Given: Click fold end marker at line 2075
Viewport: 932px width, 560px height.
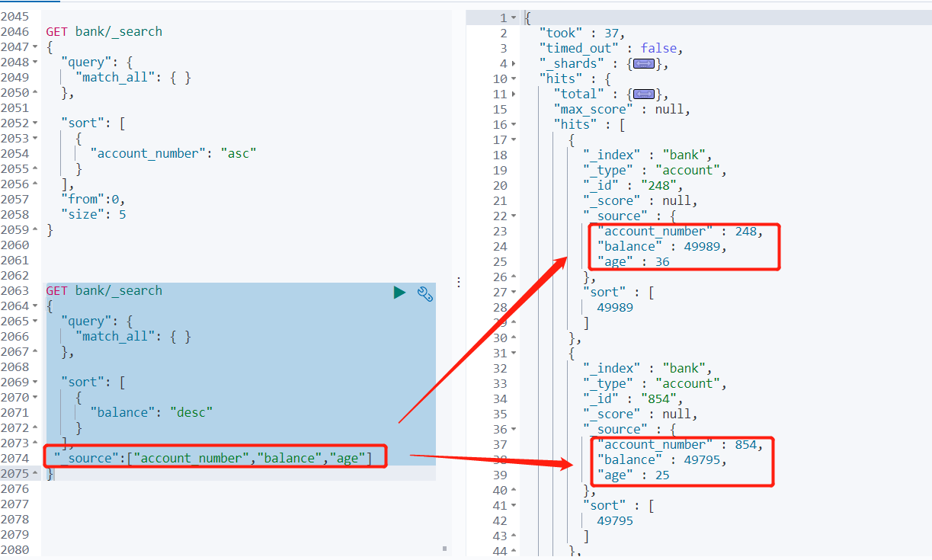Looking at the screenshot, I should (35, 474).
